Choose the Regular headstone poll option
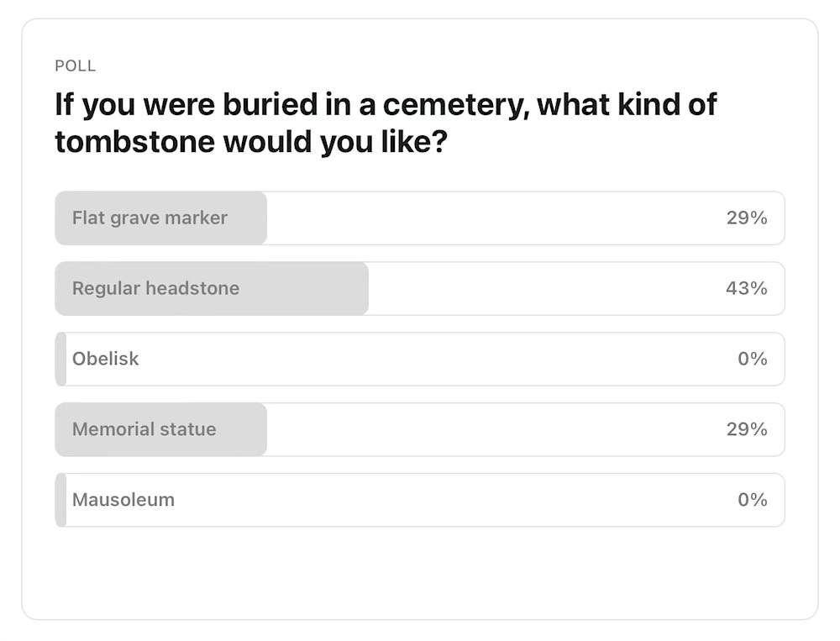 tap(419, 288)
